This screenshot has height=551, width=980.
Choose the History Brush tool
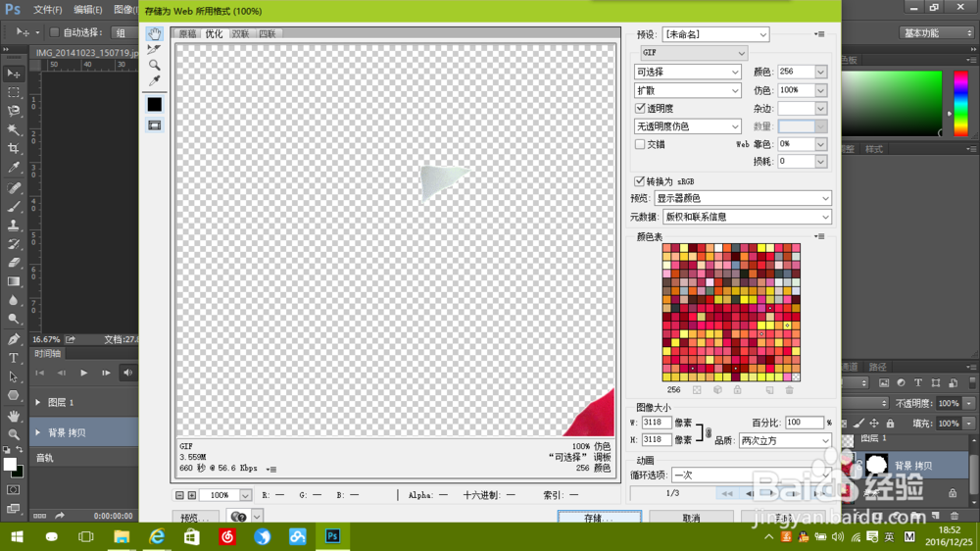click(x=13, y=244)
